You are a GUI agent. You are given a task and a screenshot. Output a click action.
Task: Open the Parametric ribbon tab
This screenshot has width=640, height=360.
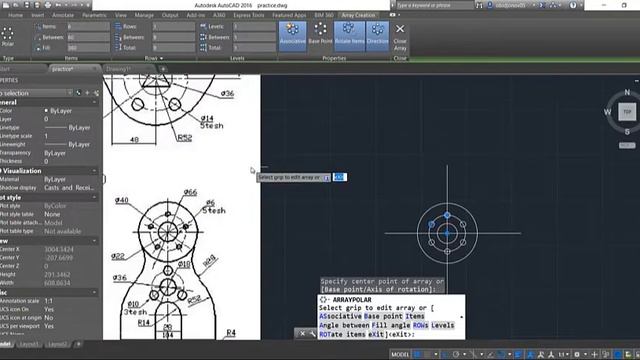click(94, 15)
